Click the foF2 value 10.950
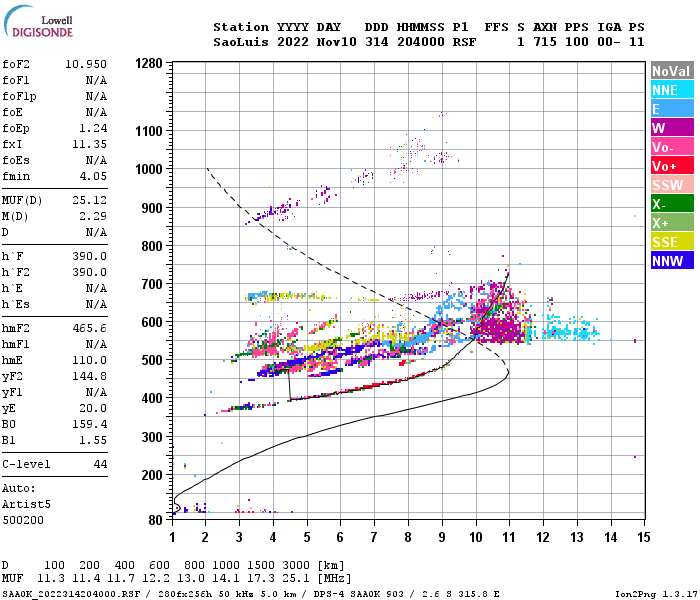Screen dimensions: 700x600 point(86,64)
